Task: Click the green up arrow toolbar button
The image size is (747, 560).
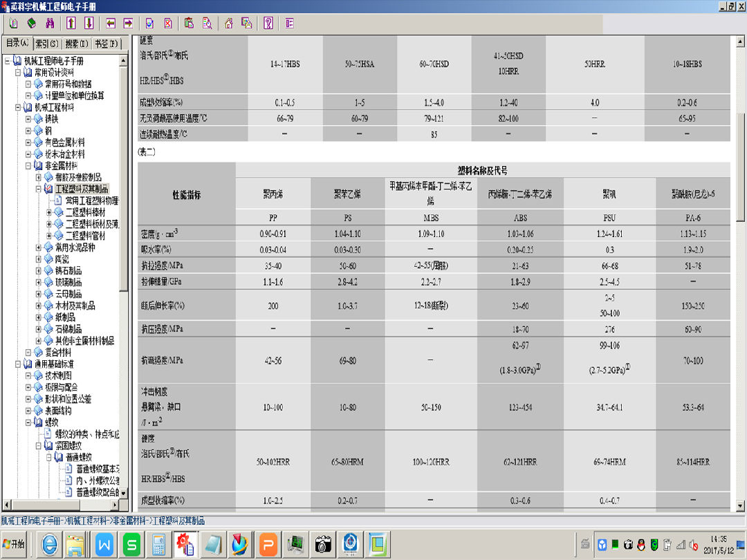Action: pyautogui.click(x=71, y=23)
